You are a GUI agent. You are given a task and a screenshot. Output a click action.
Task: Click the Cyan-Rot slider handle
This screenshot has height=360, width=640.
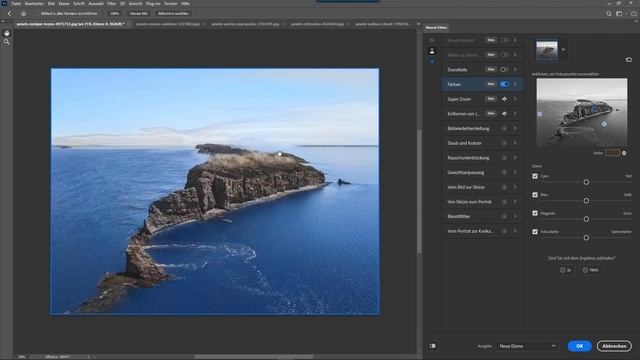[x=586, y=182]
